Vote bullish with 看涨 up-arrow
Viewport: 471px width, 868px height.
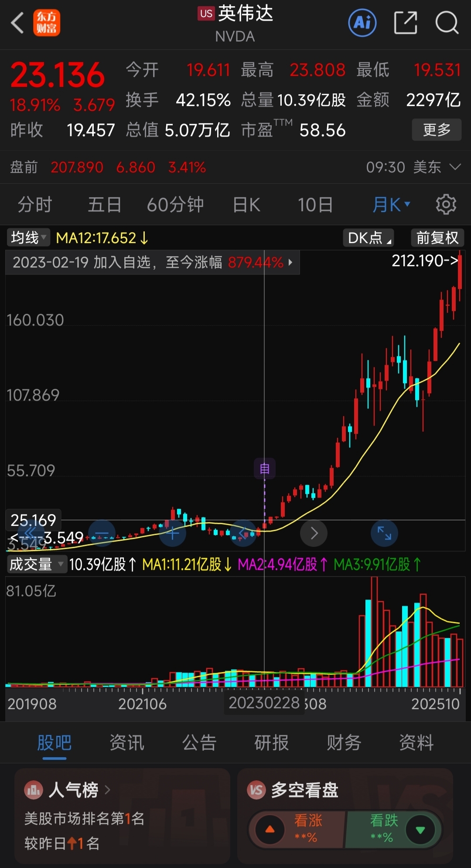[270, 829]
